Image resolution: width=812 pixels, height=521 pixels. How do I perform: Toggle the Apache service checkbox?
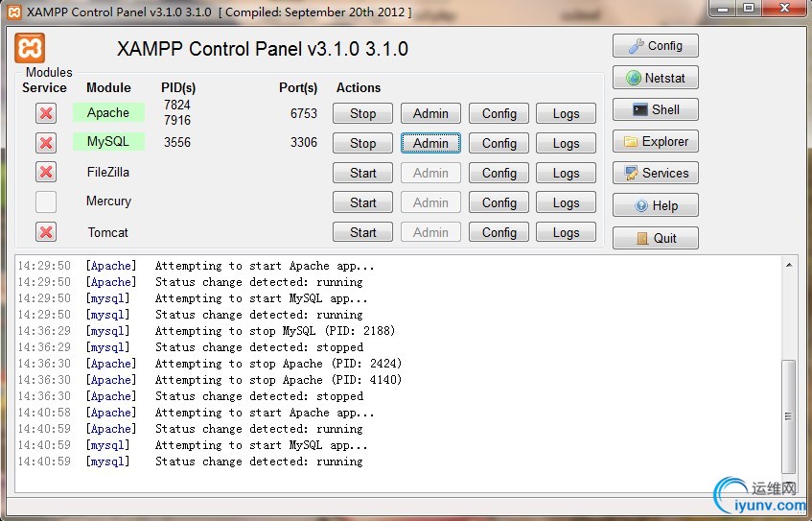click(46, 113)
